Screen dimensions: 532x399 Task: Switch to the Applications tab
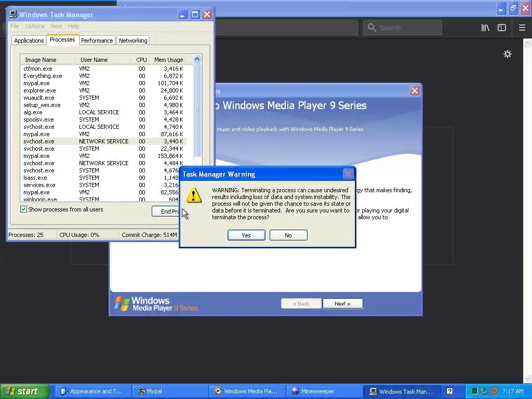click(x=29, y=41)
